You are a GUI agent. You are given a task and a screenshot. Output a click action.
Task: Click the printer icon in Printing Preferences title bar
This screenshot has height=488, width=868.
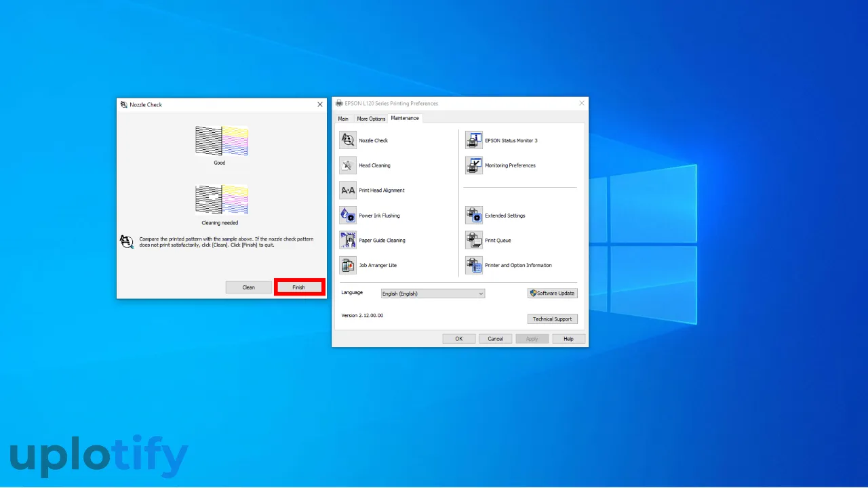pyautogui.click(x=339, y=104)
